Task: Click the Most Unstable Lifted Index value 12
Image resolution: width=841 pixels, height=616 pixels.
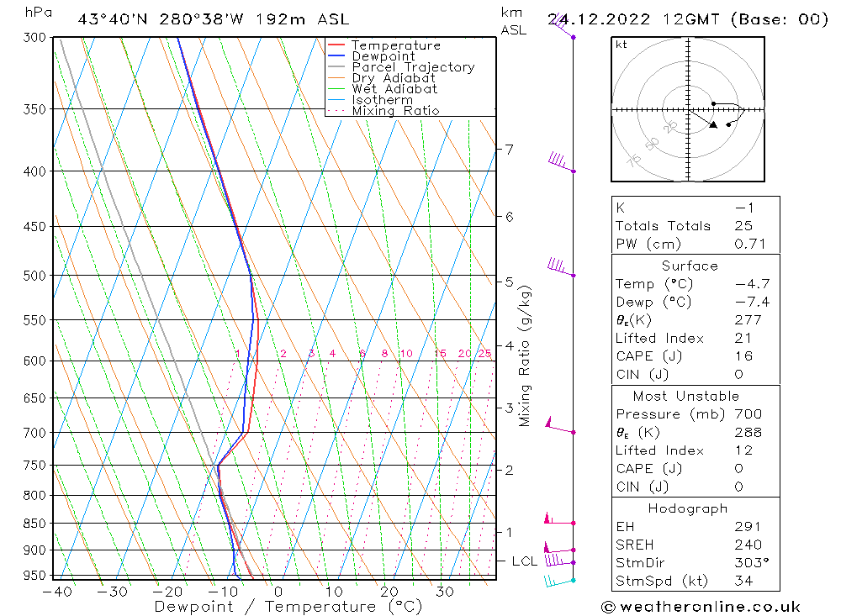Action: (743, 450)
